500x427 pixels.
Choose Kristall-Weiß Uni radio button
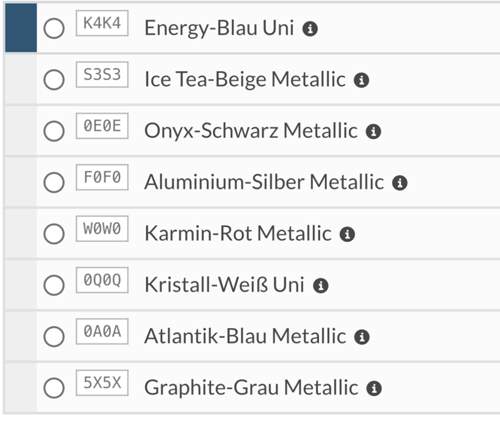coord(54,285)
